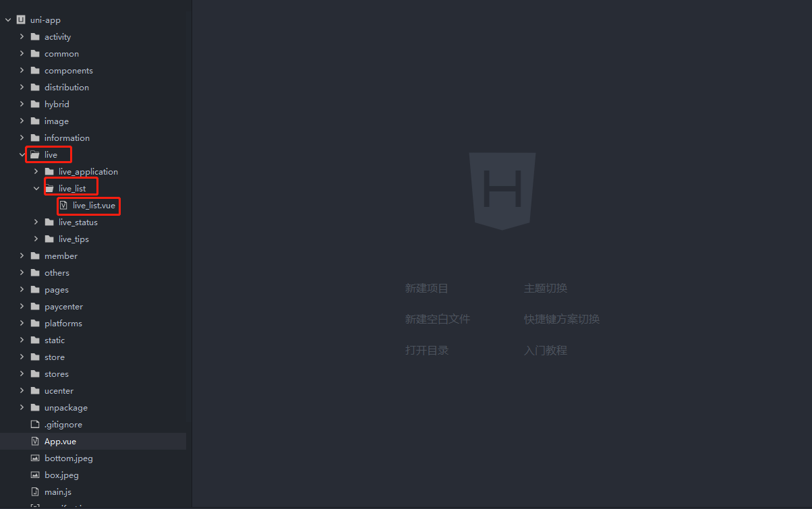Screen dimensions: 812x509
Task: Click the .gitignore file icon
Action: pos(35,425)
